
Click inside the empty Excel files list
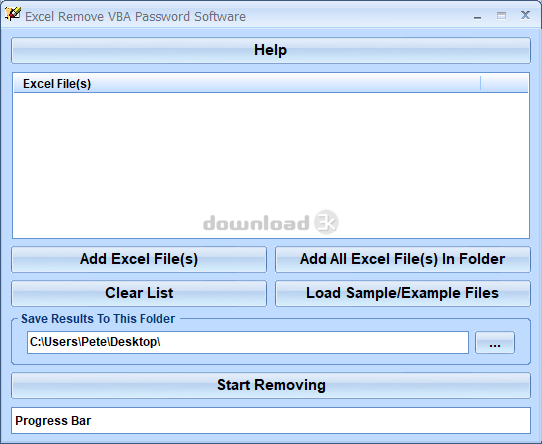pos(271,165)
